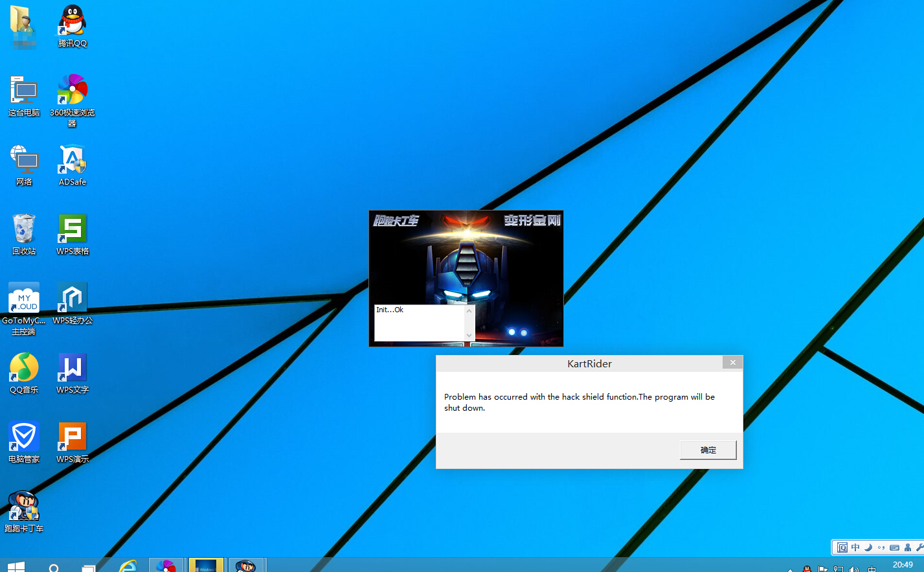Launch the GoToMyCloud 主控端 shortcut
Image resolution: width=924 pixels, height=572 pixels.
tap(24, 308)
